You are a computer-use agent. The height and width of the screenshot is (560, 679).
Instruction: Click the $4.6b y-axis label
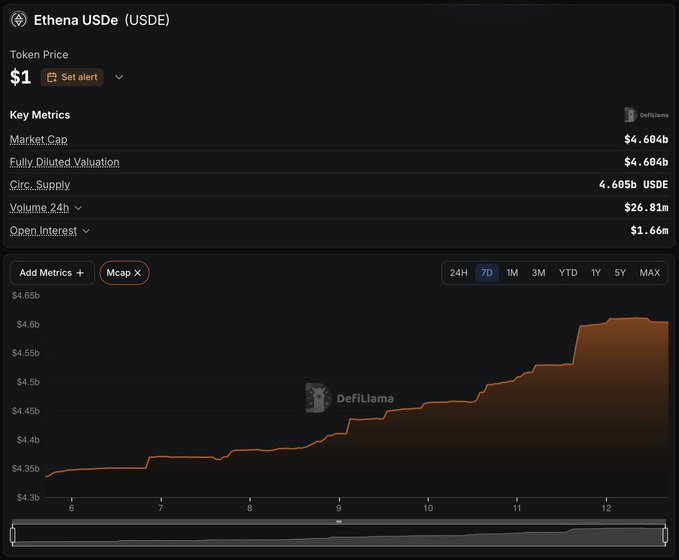pos(28,324)
